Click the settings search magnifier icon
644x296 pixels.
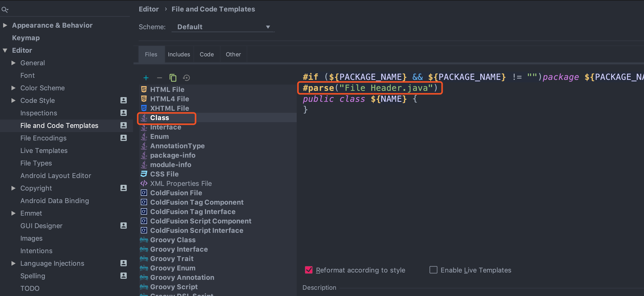pyautogui.click(x=5, y=10)
